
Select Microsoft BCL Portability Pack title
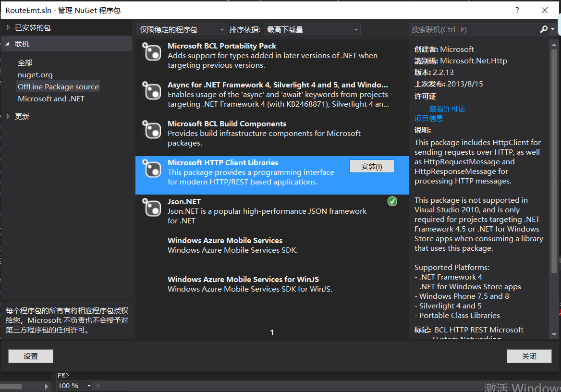coord(222,46)
